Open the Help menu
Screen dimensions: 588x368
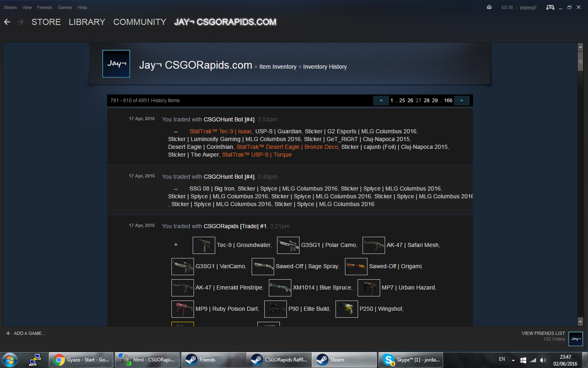pos(82,7)
